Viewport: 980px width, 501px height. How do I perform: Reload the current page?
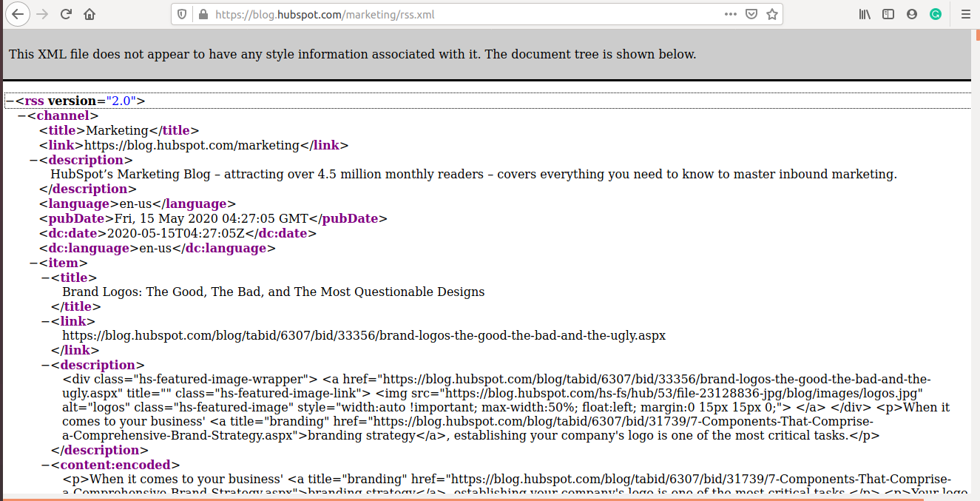coord(66,14)
